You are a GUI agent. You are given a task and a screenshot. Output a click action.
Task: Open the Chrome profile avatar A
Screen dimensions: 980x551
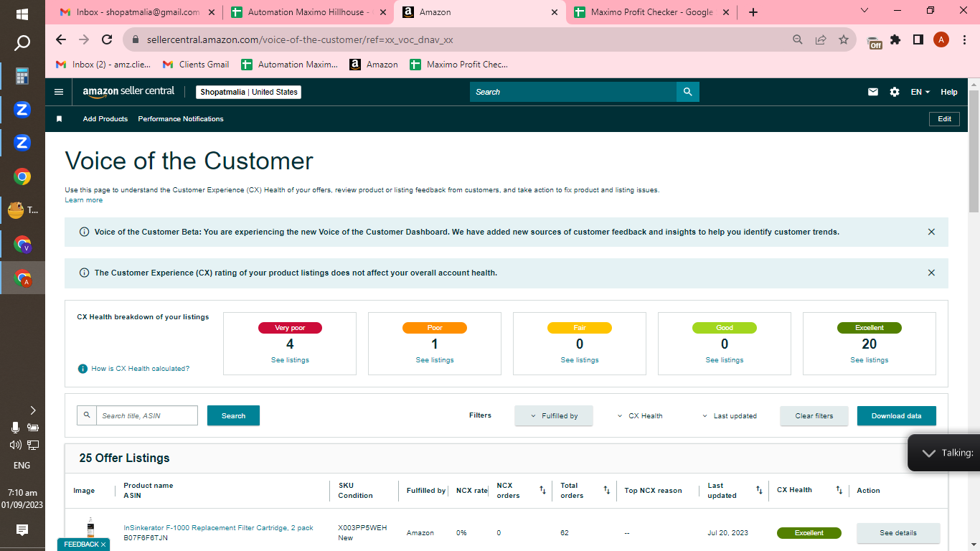(941, 39)
